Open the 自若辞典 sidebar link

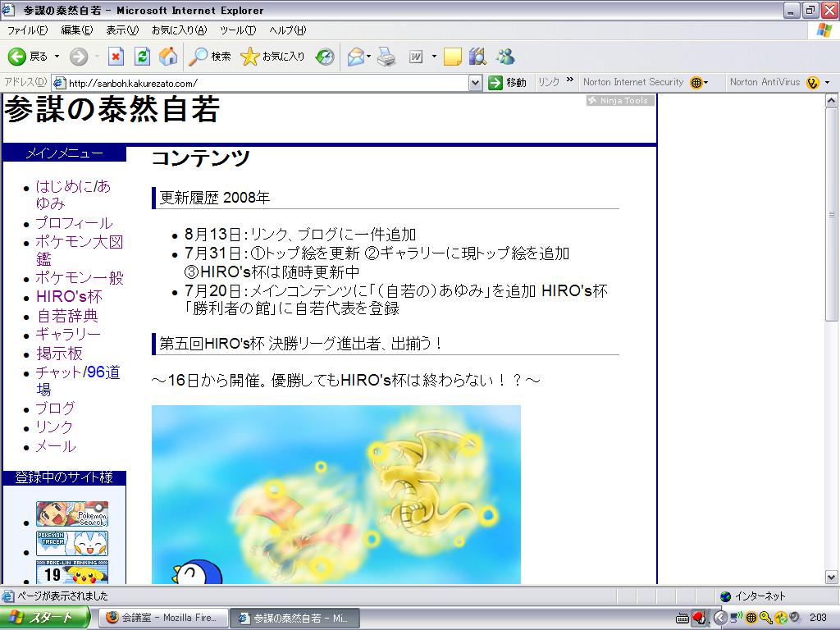[x=67, y=316]
